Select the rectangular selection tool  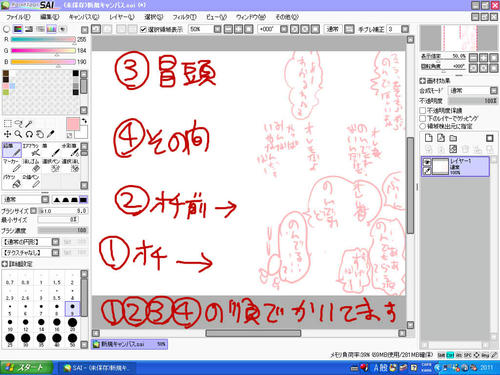(7, 124)
